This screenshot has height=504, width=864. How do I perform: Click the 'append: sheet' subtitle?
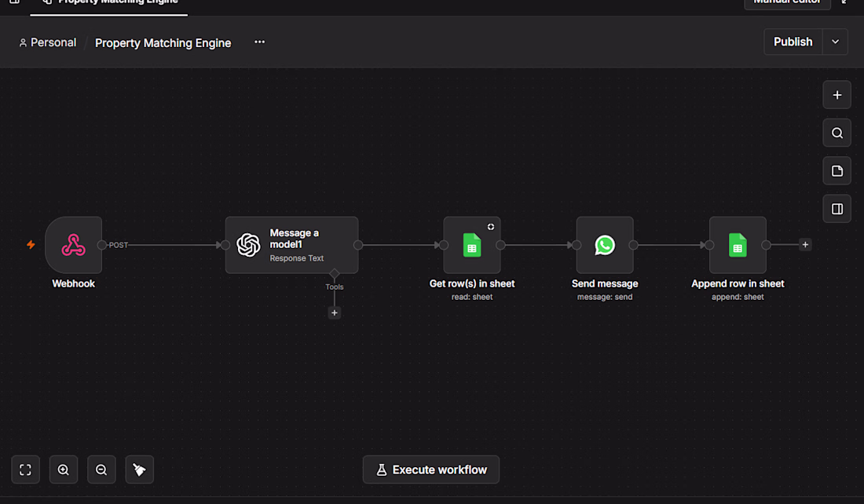[x=738, y=297]
